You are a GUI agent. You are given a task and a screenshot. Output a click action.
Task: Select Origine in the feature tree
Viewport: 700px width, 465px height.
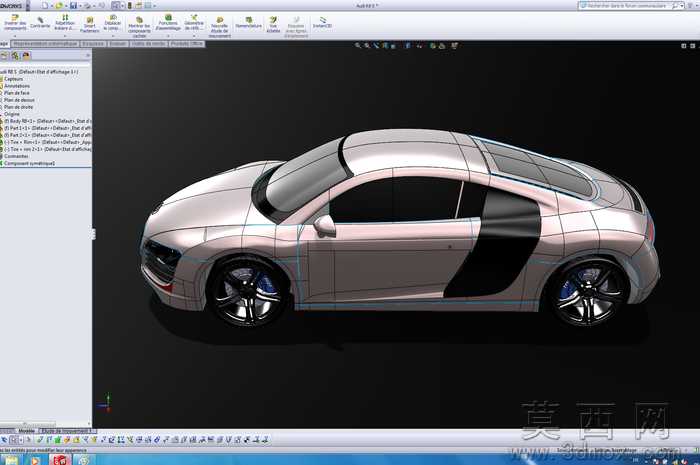(x=12, y=114)
